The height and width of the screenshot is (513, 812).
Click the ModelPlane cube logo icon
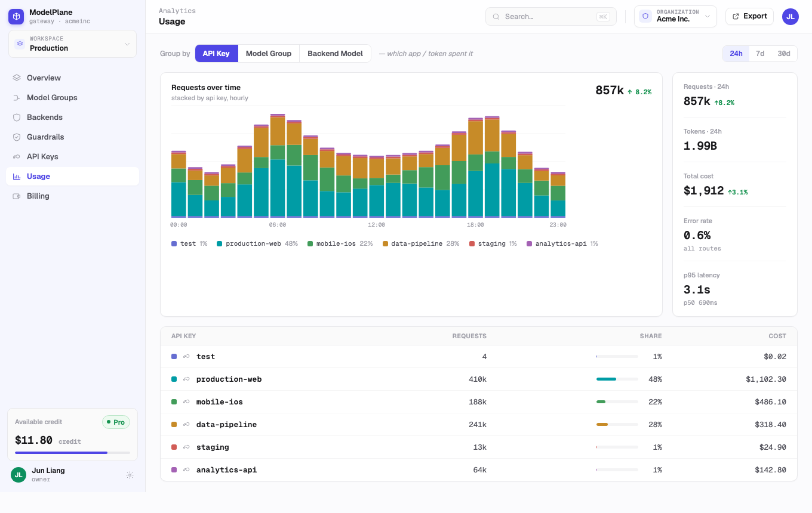16,17
